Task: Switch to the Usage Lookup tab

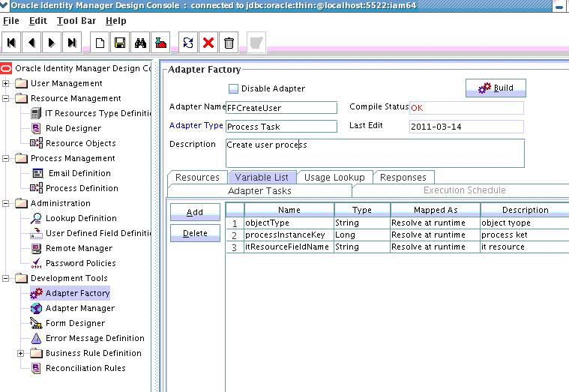Action: (x=334, y=177)
